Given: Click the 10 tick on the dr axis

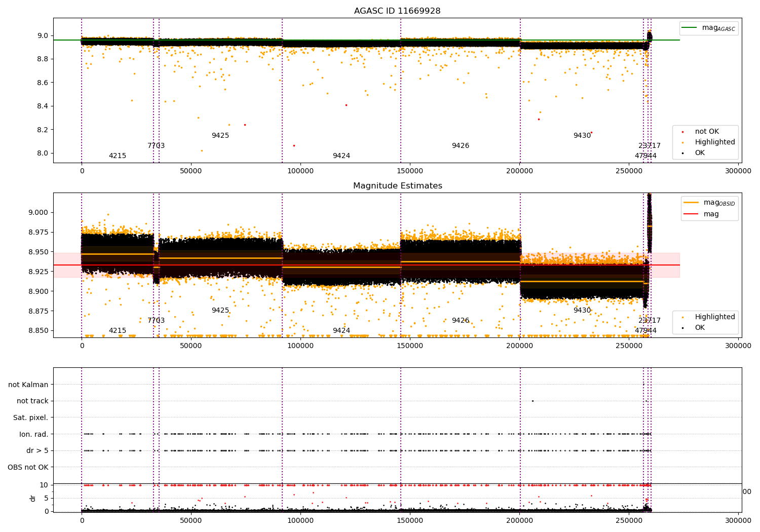Looking at the screenshot, I should point(44,485).
